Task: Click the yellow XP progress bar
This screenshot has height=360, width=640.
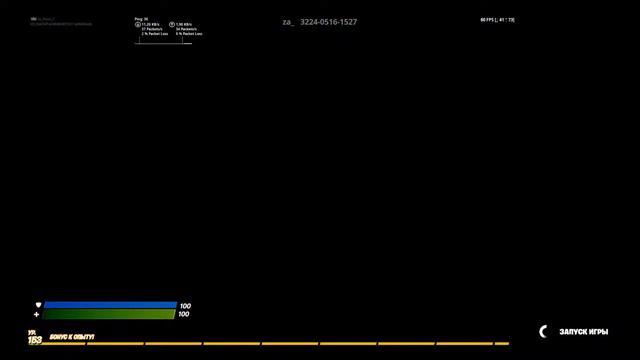Action: coord(275,344)
